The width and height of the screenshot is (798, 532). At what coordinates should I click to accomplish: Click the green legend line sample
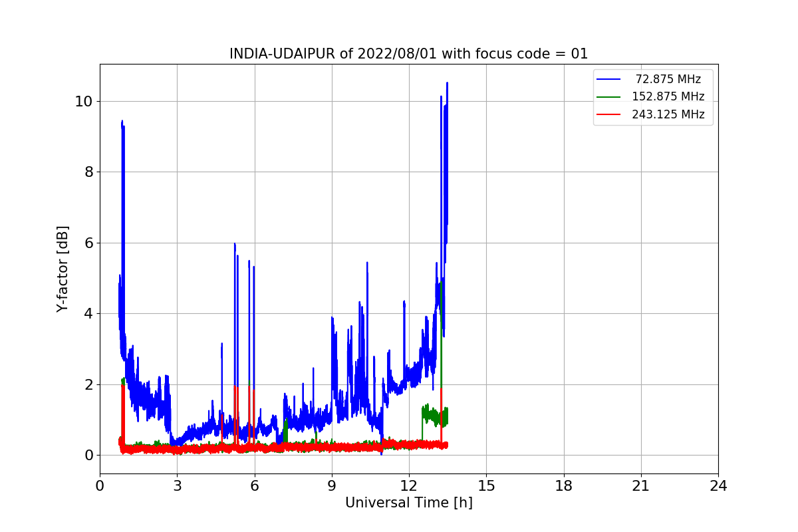click(x=608, y=96)
